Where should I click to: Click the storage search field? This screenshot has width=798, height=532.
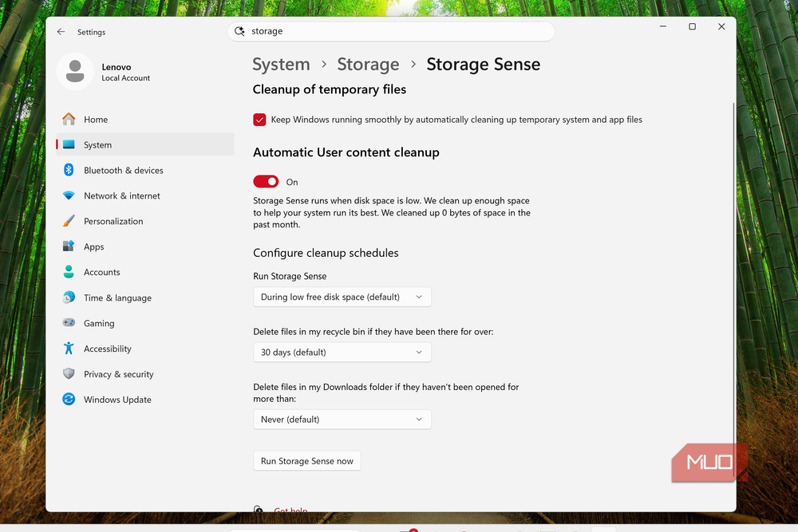coord(391,31)
